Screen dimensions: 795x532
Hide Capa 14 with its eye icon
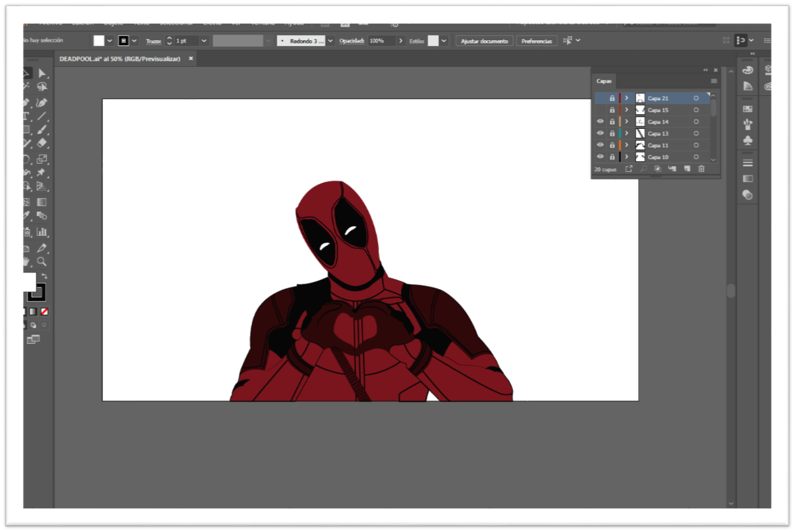[601, 121]
